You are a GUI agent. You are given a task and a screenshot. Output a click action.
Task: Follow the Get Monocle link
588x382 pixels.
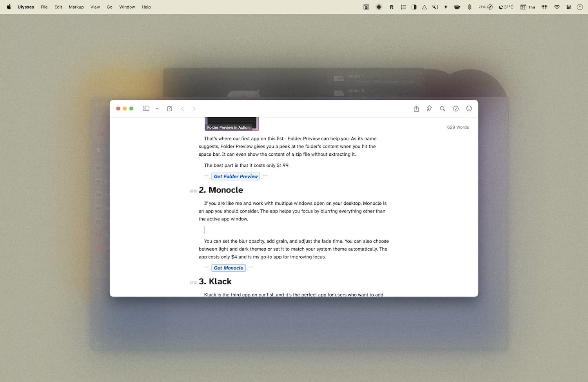pyautogui.click(x=229, y=268)
